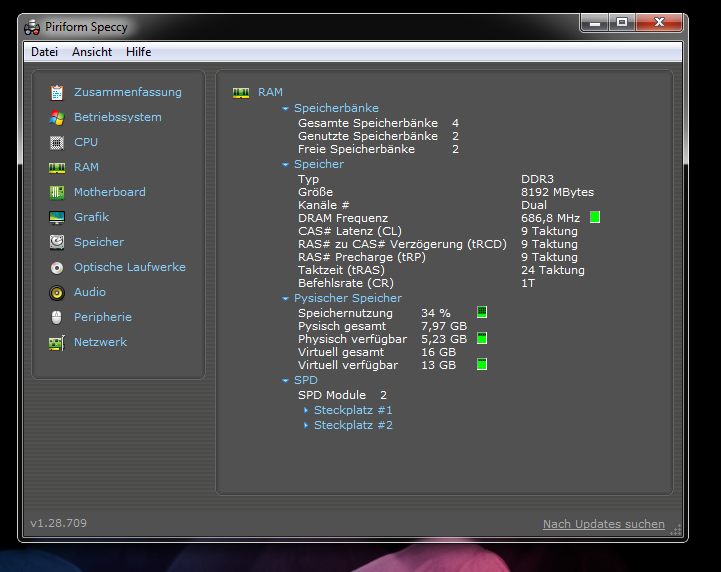Click the Peripherie mouse icon
The height and width of the screenshot is (572, 721).
point(57,317)
